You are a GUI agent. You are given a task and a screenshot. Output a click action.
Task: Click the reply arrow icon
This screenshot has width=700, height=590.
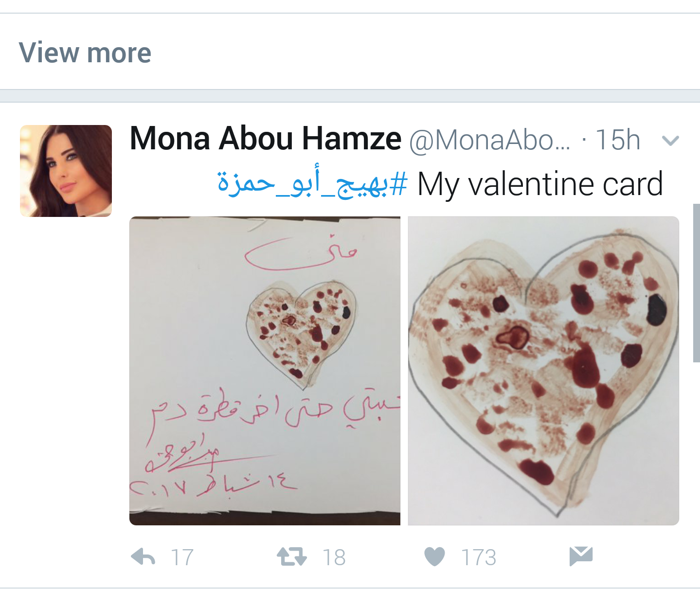(x=143, y=556)
